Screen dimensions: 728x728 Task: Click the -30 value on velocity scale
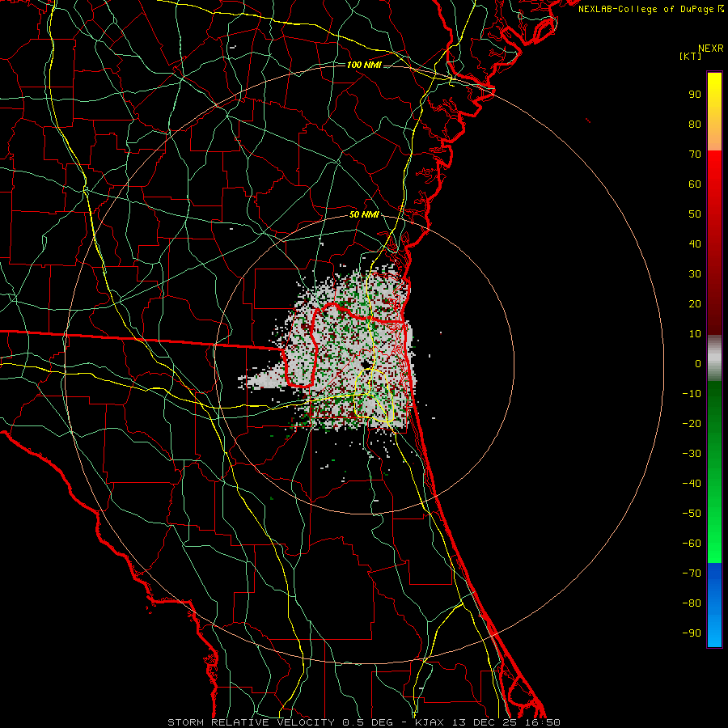692,454
